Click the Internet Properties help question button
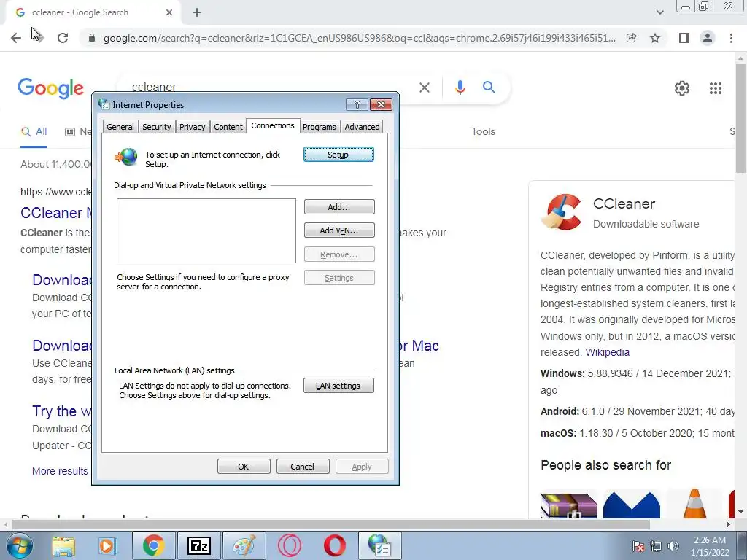 click(357, 105)
